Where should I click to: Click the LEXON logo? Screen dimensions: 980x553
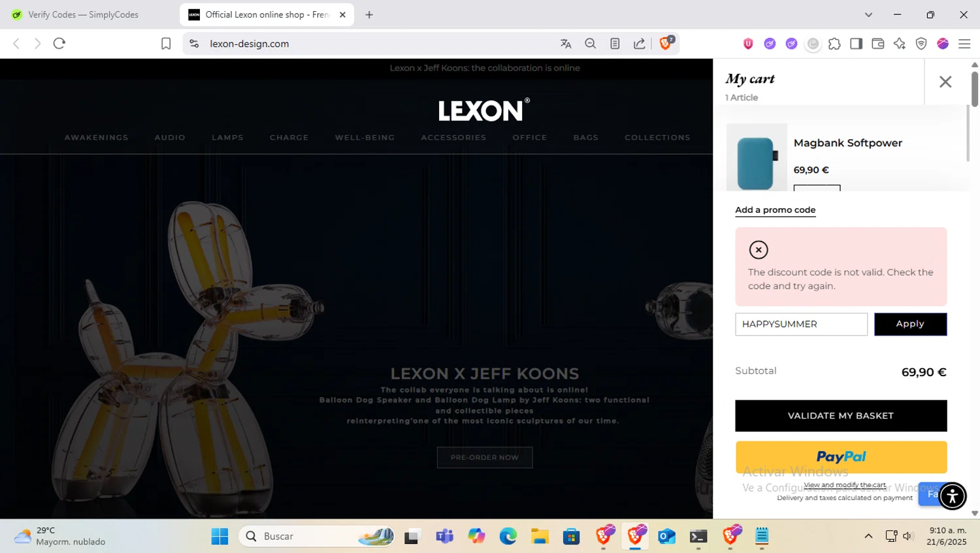coord(484,110)
